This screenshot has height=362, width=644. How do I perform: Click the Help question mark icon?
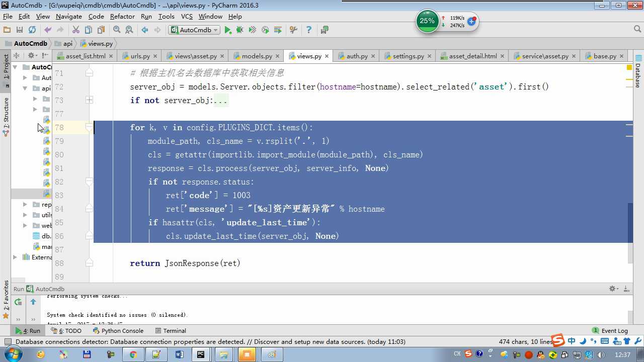(309, 30)
